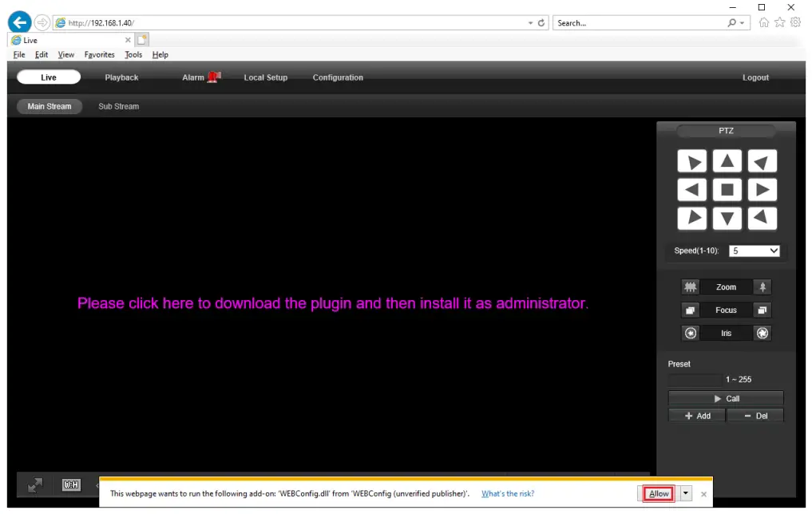
Task: Close the add-on notification bar
Action: [703, 494]
